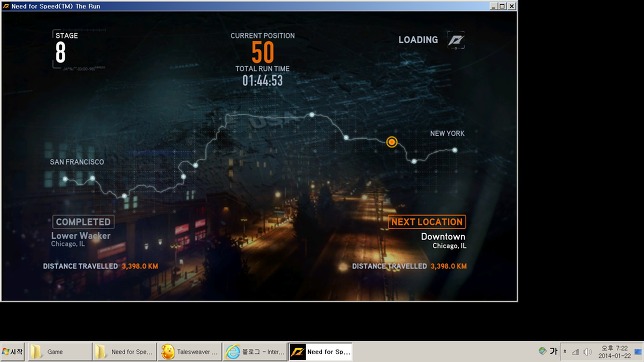The image size is (644, 362).
Task: Click the orange current-location marker on the map
Action: click(x=392, y=142)
